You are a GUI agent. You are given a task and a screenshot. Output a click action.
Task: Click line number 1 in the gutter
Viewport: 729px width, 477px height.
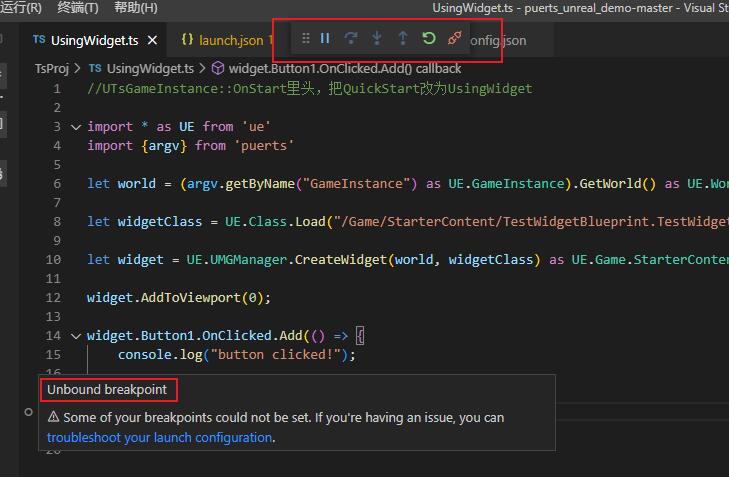point(57,89)
